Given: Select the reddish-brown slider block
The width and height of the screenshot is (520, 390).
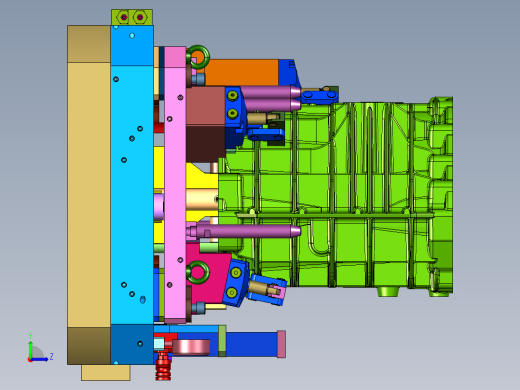Looking at the screenshot, I should click(206, 106).
